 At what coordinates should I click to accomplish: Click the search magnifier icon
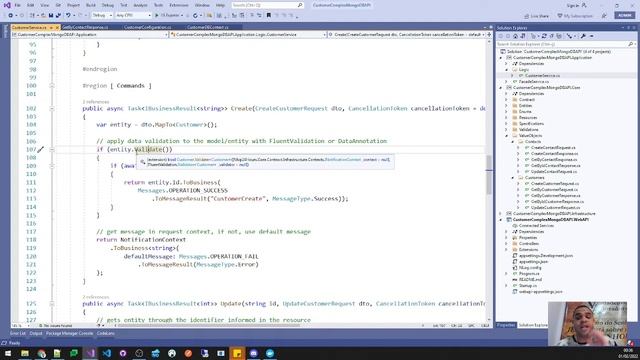[x=300, y=5]
